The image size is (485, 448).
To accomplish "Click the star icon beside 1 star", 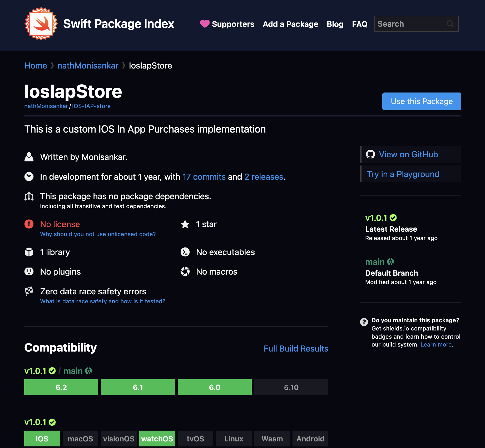I will point(185,224).
